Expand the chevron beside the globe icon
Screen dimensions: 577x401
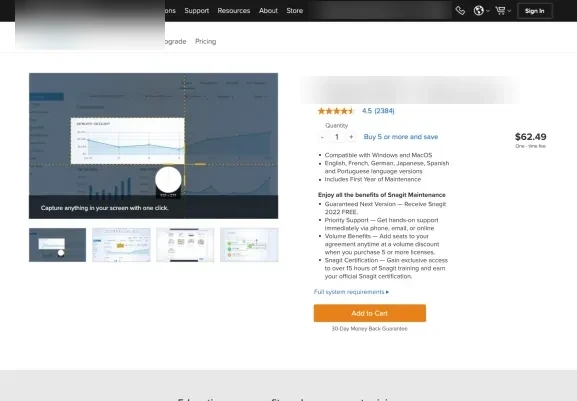(x=488, y=11)
